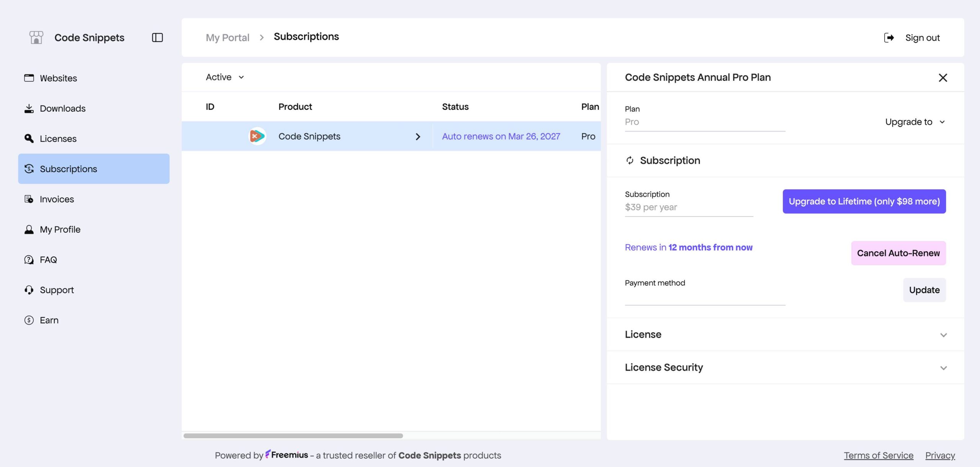Click the Invoices icon in sidebar

[x=29, y=199]
